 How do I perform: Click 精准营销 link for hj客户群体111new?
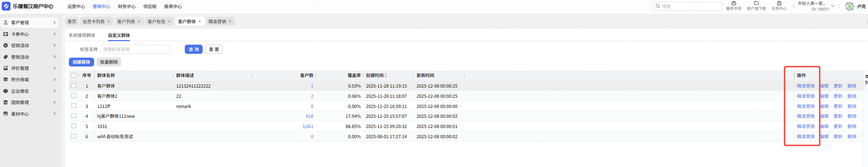805,116
